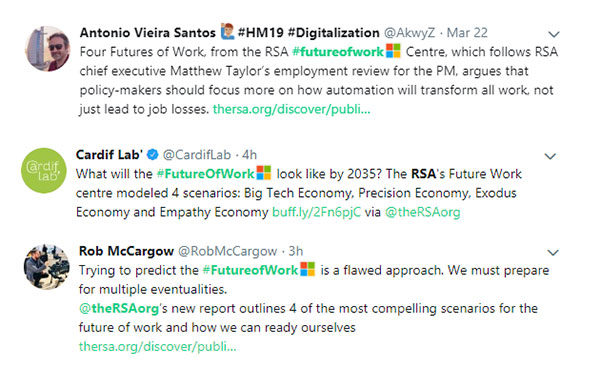Image resolution: width=600 pixels, height=389 pixels.
Task: Click the @AkwyZ handle
Action: [409, 33]
